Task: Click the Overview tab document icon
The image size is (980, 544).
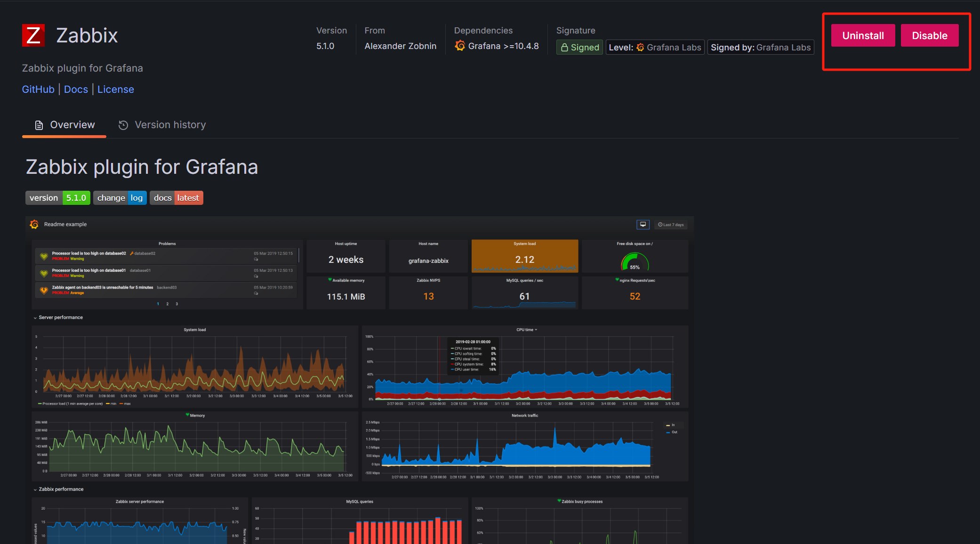Action: click(x=39, y=125)
